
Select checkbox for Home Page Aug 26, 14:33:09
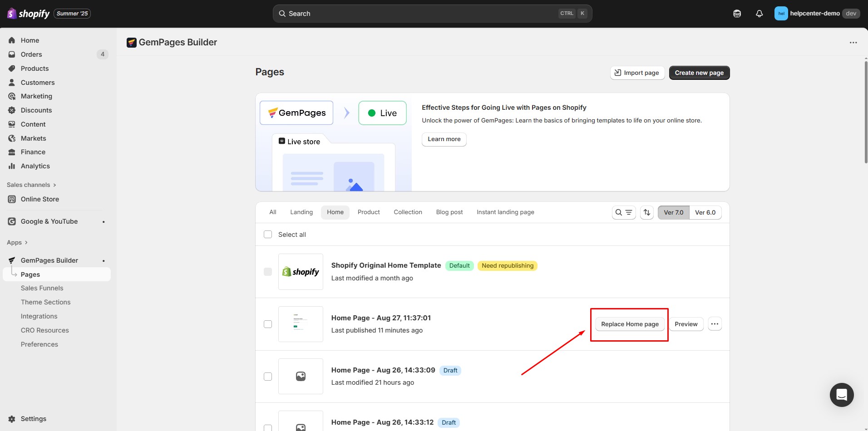point(268,377)
